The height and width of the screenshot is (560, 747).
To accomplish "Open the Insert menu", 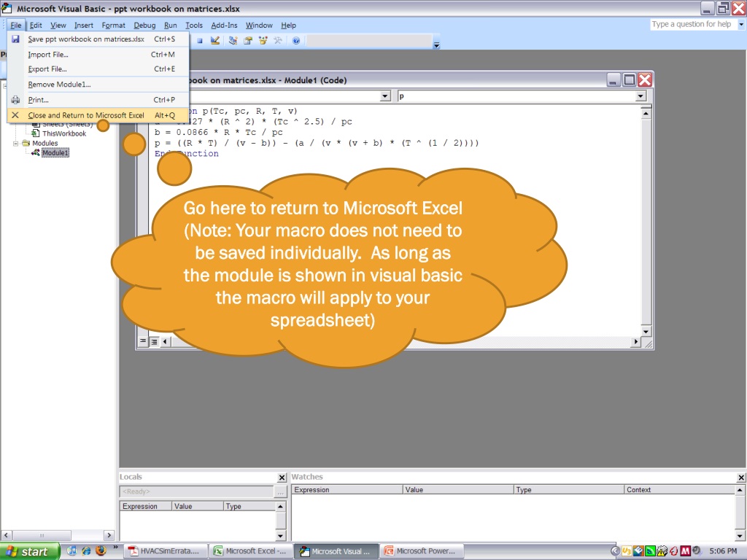I will (x=83, y=26).
